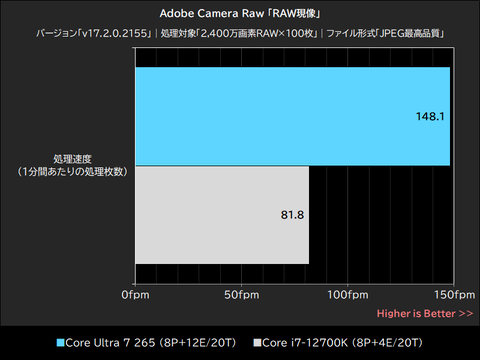The height and width of the screenshot is (360, 480).
Task: Click the Core i7-12700K legend label
Action: pos(342,343)
